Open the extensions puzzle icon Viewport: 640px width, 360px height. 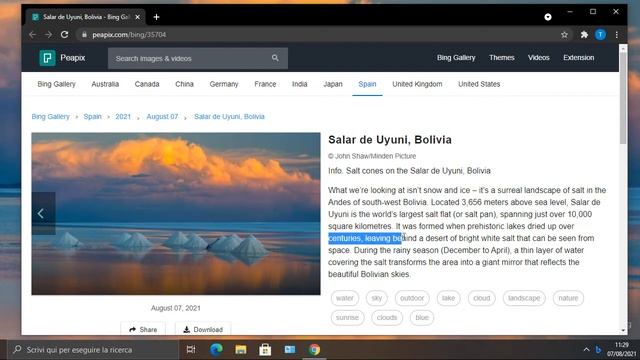tap(584, 35)
